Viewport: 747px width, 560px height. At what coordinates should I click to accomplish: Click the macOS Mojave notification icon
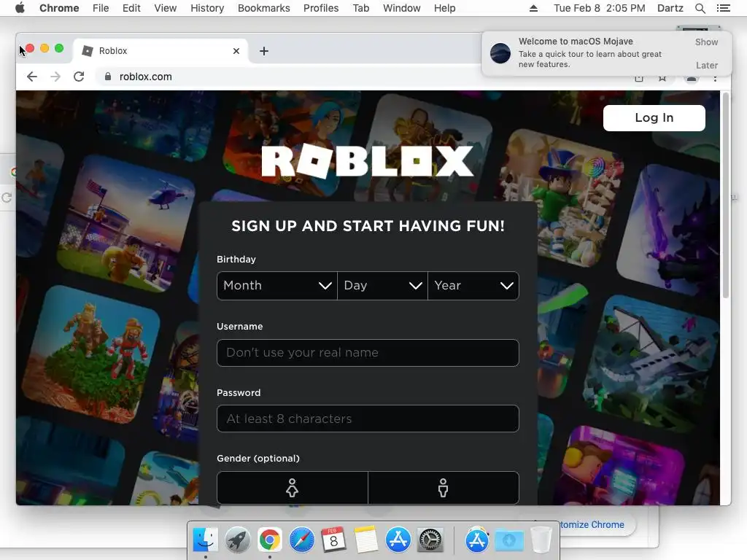tap(500, 52)
